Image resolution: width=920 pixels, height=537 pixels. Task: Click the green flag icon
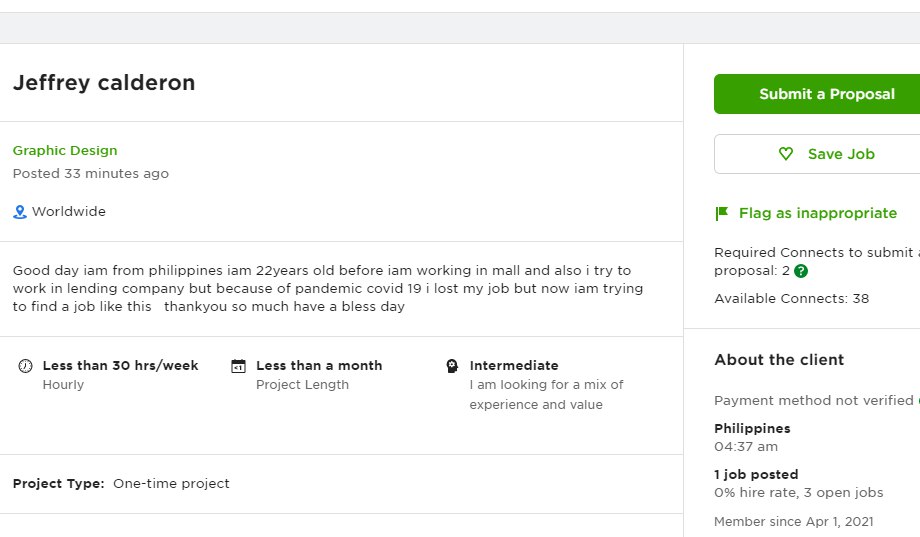(722, 213)
